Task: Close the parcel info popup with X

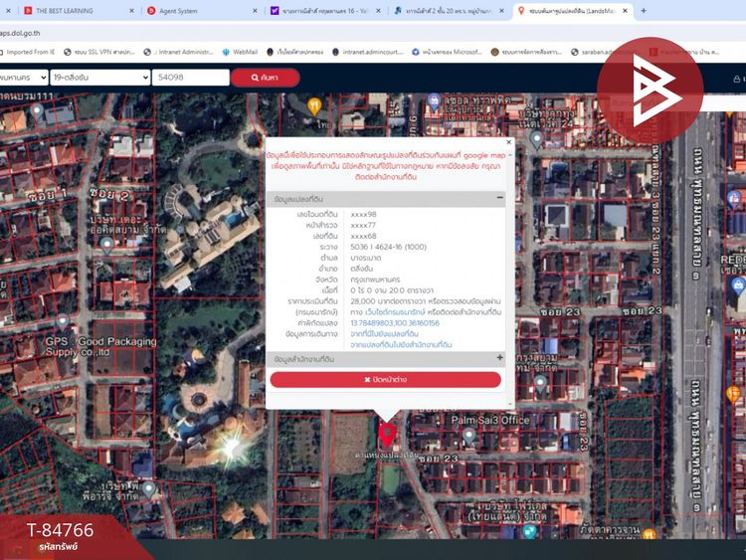Action: (508, 142)
